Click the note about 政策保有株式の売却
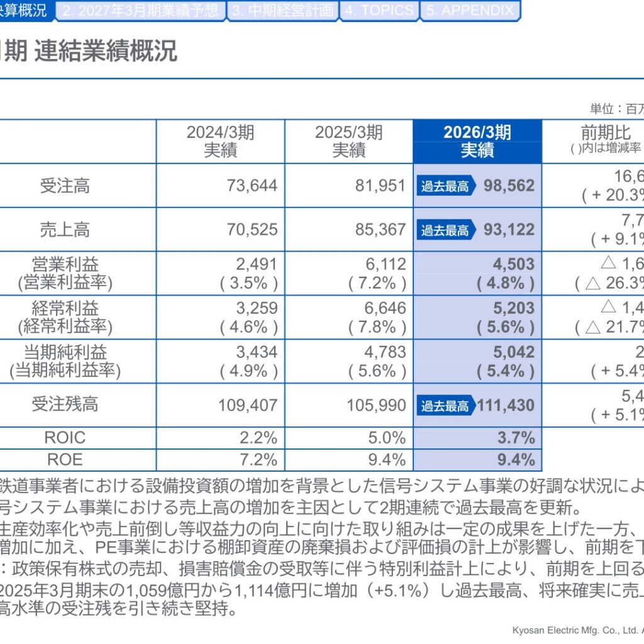The image size is (644, 644). tap(322, 569)
